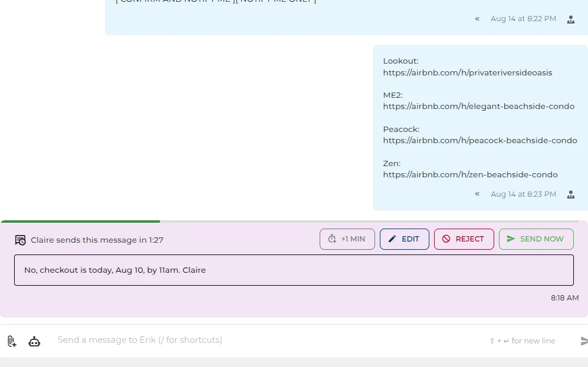Open the Peacock beachside condo link
This screenshot has height=367, width=588.
480,140
